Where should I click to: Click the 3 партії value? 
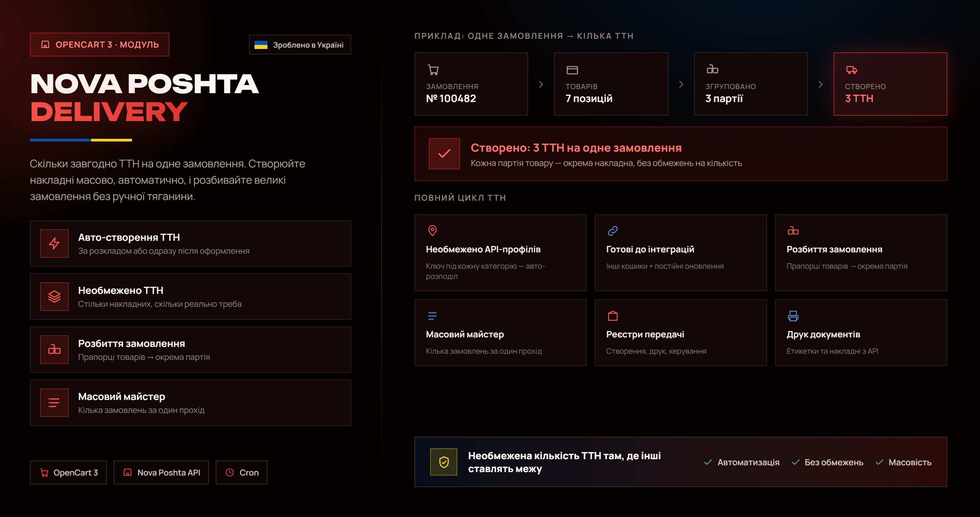724,98
